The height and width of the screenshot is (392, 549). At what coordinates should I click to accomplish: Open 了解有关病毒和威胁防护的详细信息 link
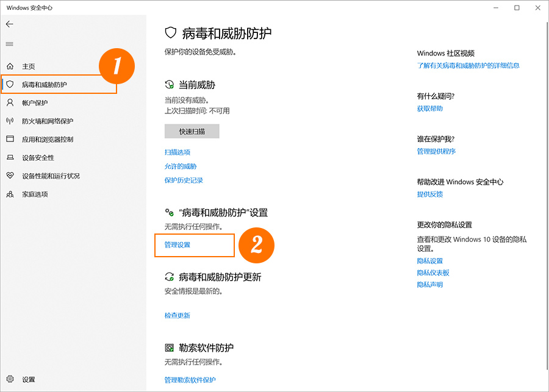point(468,65)
